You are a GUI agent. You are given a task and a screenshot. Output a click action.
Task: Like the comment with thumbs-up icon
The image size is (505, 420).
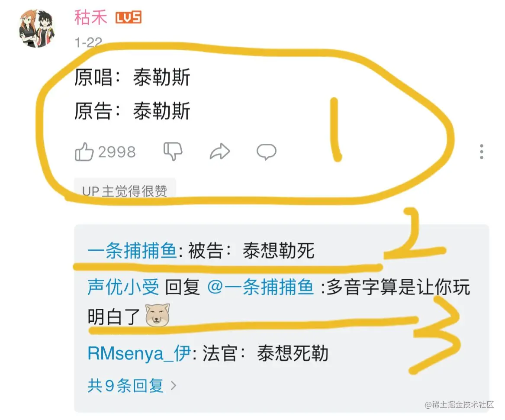click(84, 152)
